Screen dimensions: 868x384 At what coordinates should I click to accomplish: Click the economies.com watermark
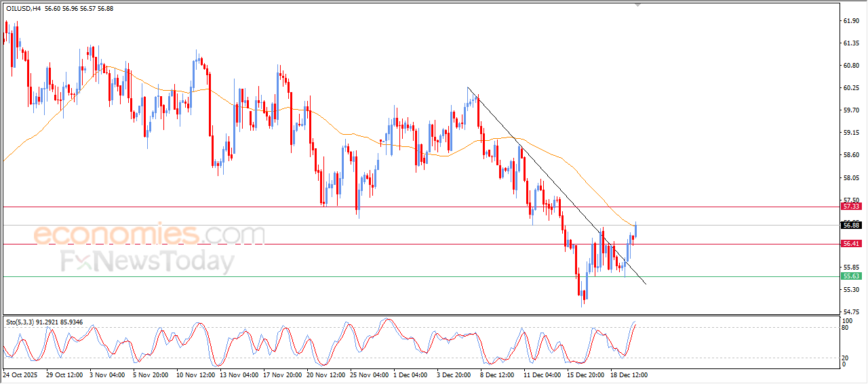click(149, 234)
